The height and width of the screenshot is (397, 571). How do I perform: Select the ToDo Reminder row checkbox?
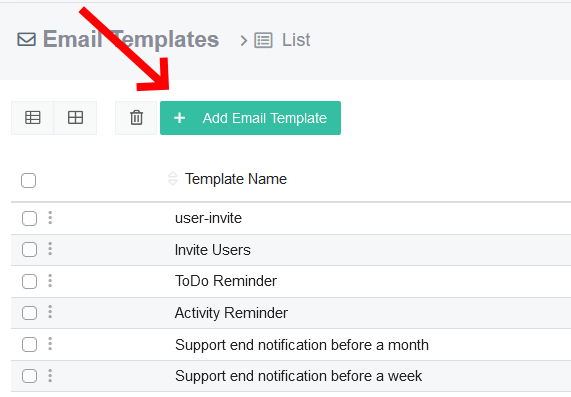coord(29,281)
